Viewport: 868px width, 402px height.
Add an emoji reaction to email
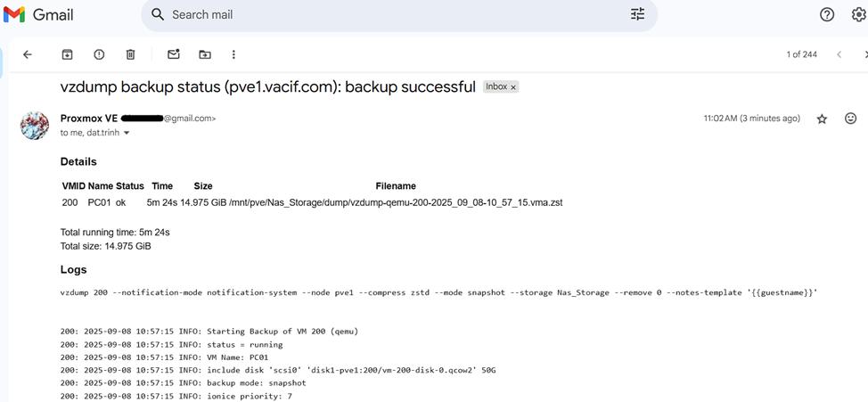pos(850,119)
